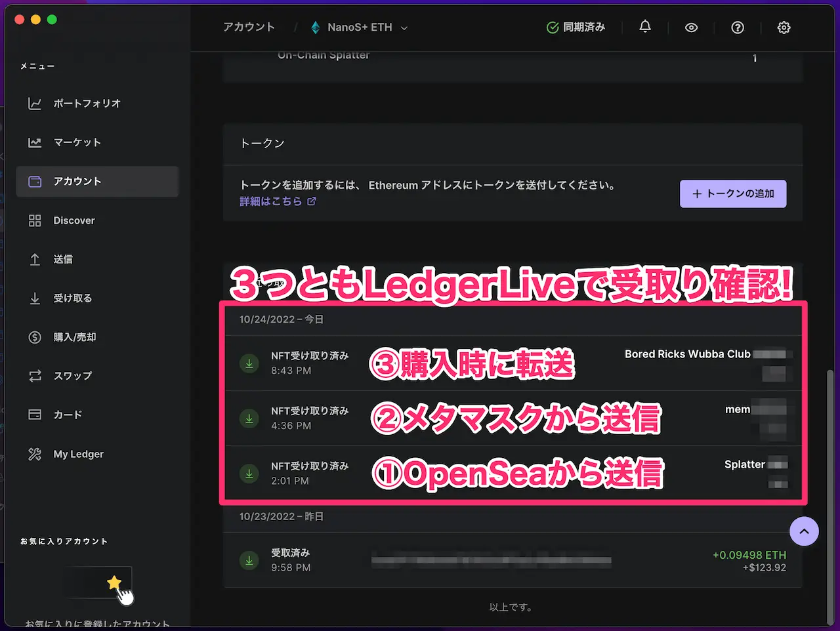Click the 10/24/2022 – 今日 date header
Viewport: 840px width, 631px height.
pos(282,319)
